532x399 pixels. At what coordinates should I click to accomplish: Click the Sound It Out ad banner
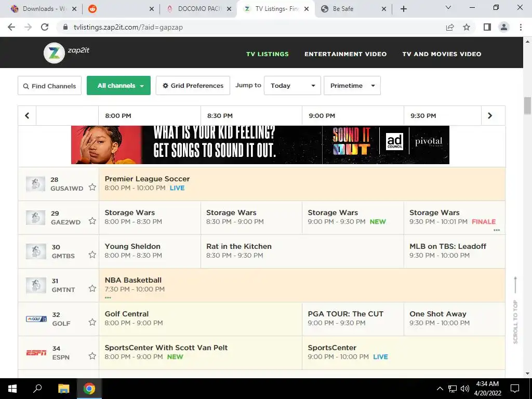[x=260, y=145]
